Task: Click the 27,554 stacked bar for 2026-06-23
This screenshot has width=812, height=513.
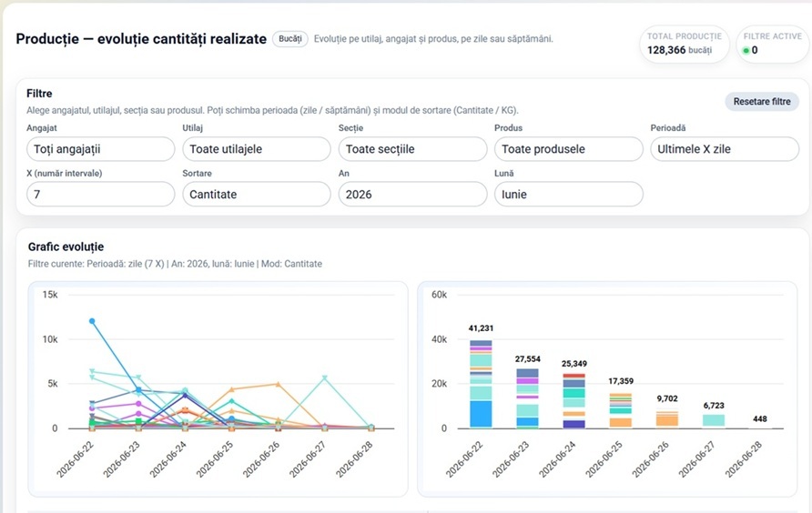Action: 527,398
